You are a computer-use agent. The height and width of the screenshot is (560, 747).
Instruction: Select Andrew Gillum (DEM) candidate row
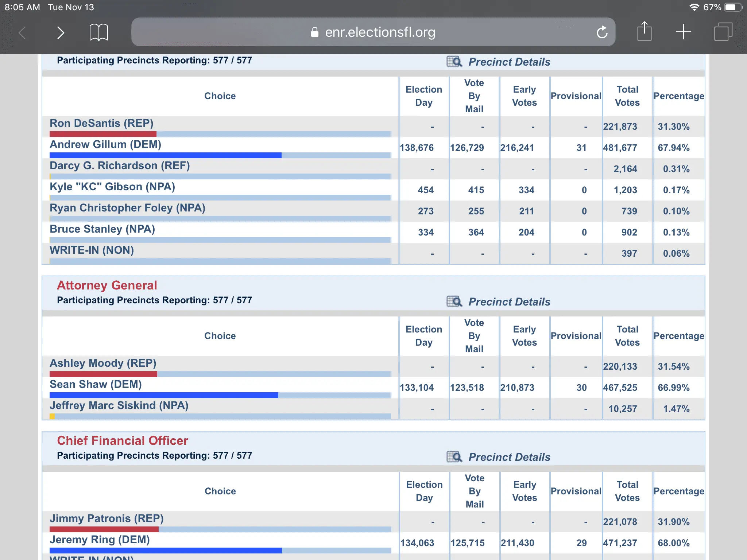click(x=105, y=144)
